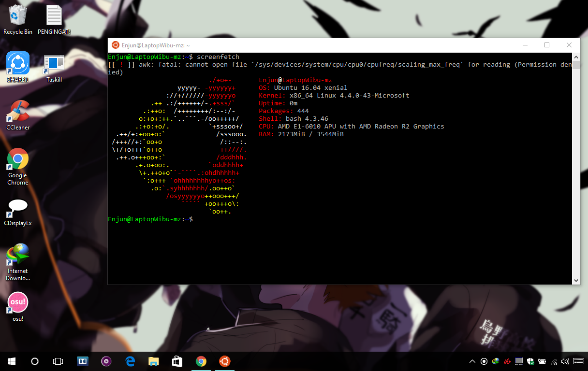
Task: Launch the osu! desktop shortcut
Action: click(18, 307)
